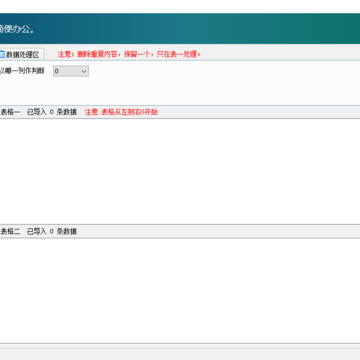Click the 表格二 header label
The height and width of the screenshot is (360, 360).
[10, 231]
